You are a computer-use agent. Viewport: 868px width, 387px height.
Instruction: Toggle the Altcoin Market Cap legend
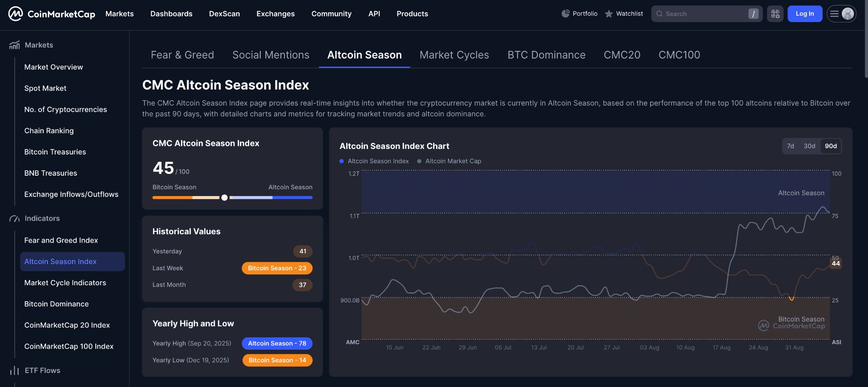coord(449,161)
